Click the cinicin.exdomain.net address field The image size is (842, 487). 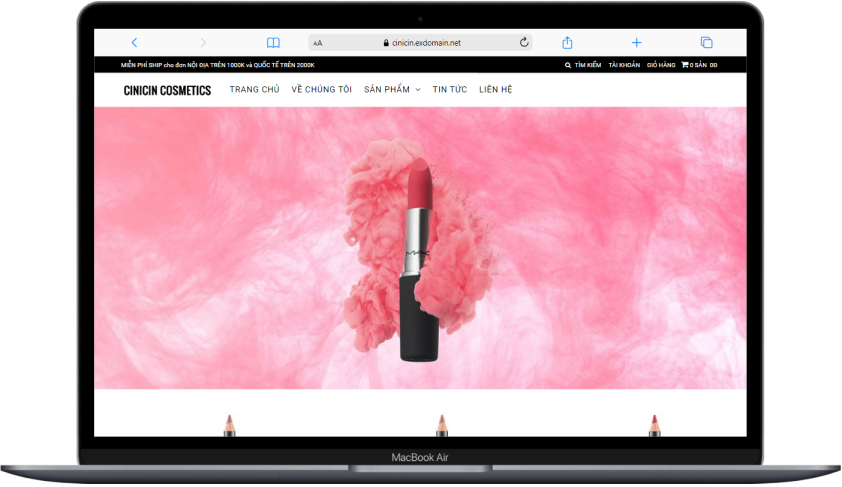pyautogui.click(x=420, y=42)
